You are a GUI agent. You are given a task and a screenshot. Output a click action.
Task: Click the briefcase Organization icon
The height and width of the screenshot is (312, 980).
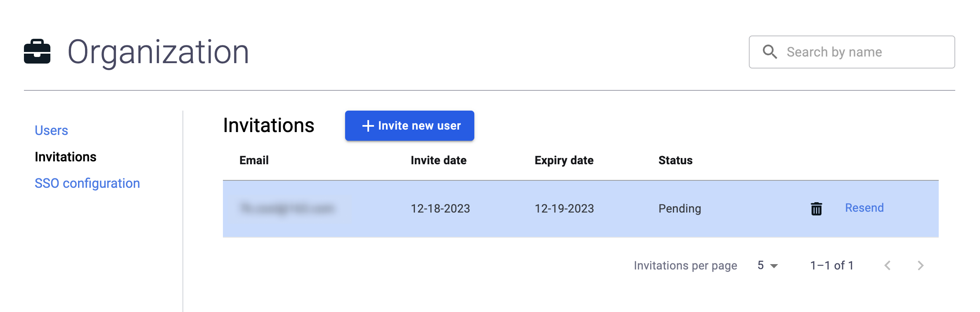click(x=37, y=52)
